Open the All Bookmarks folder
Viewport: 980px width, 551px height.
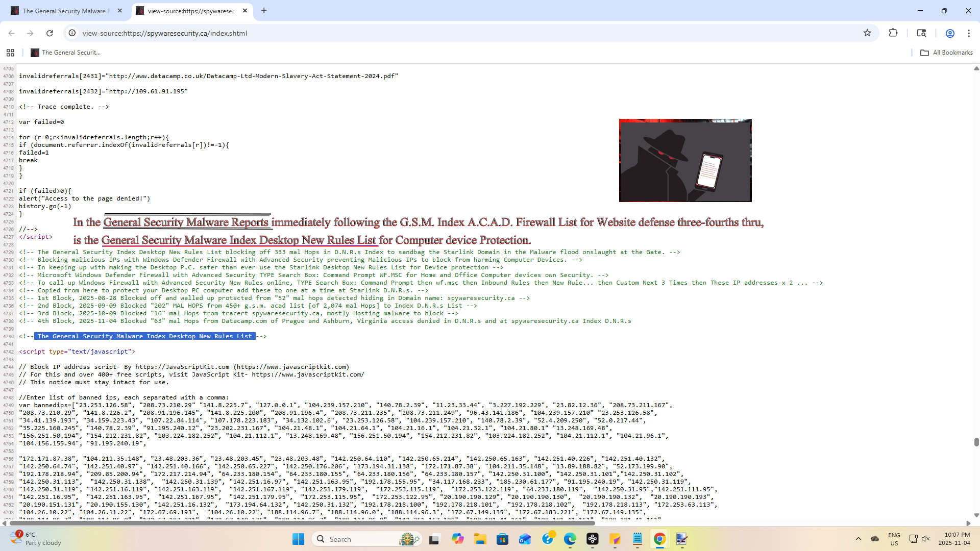[947, 53]
